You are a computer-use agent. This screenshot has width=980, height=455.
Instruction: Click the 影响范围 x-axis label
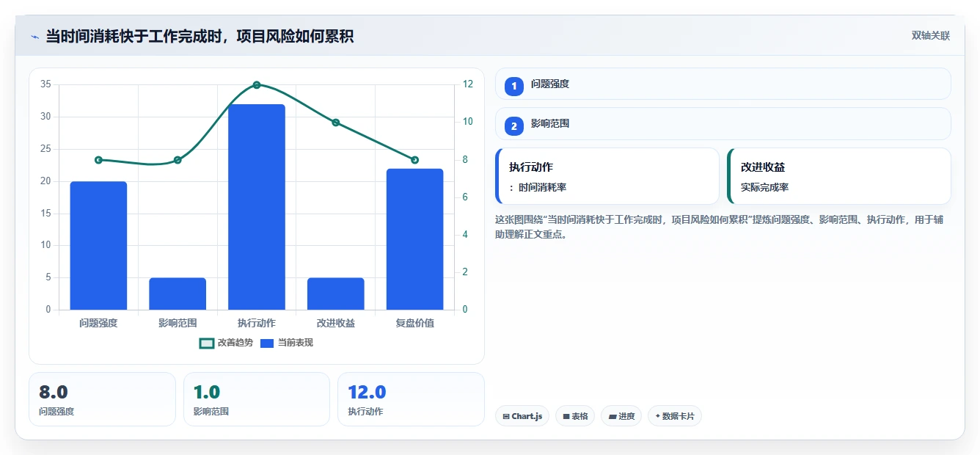[178, 323]
